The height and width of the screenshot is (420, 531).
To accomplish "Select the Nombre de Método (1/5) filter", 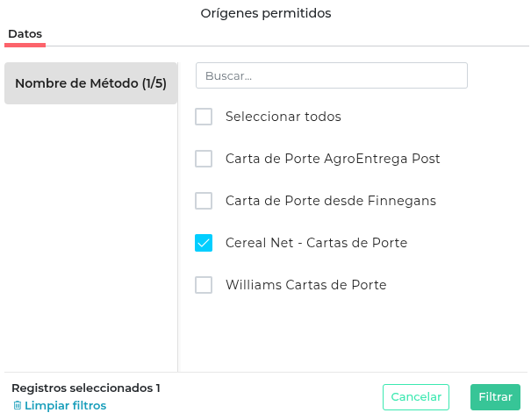I will [90, 83].
